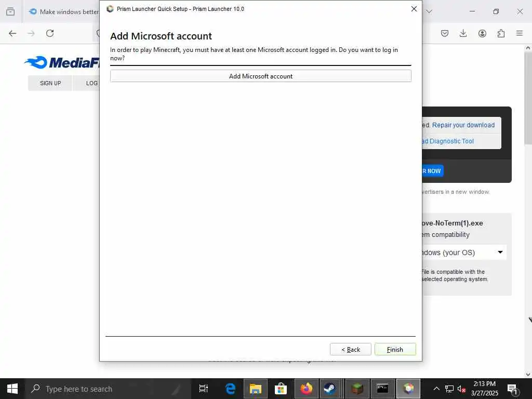
Task: Open Microsoft Edge from taskbar
Action: (x=230, y=389)
